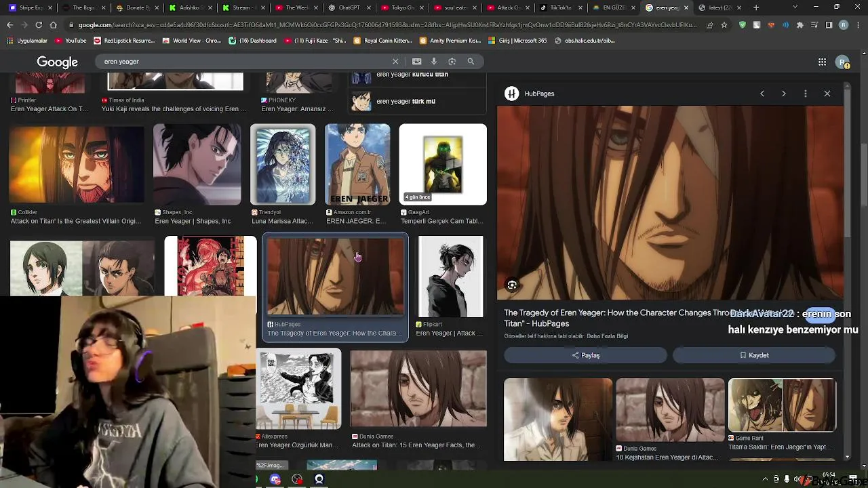Search inside the previewed image with Lens

[x=512, y=285]
